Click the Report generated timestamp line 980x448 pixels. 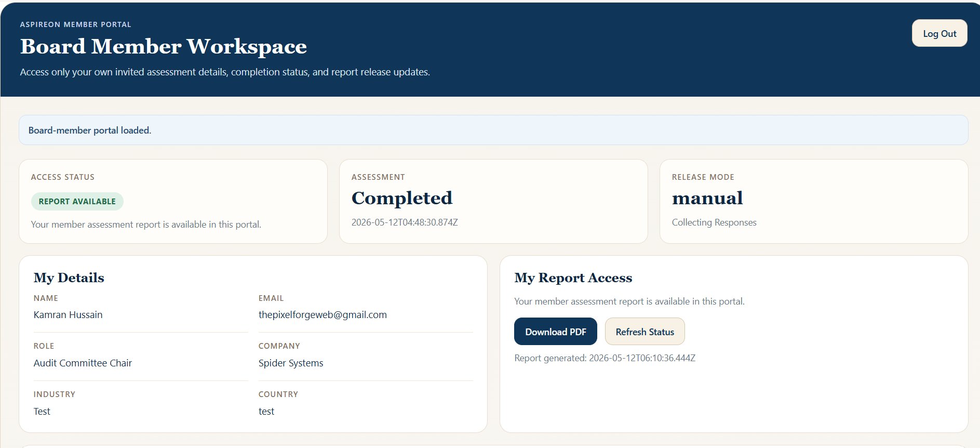point(605,358)
